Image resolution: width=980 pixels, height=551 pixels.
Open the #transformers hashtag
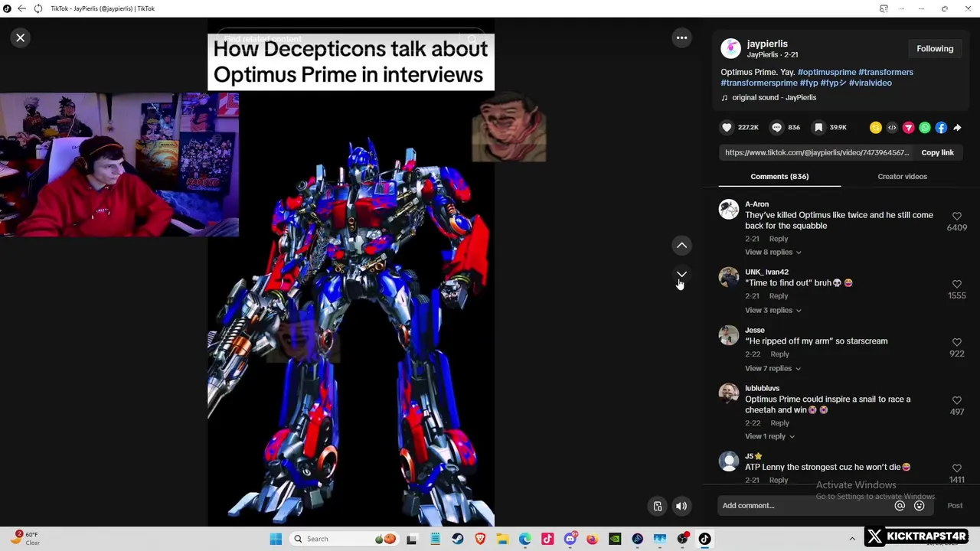pos(884,72)
